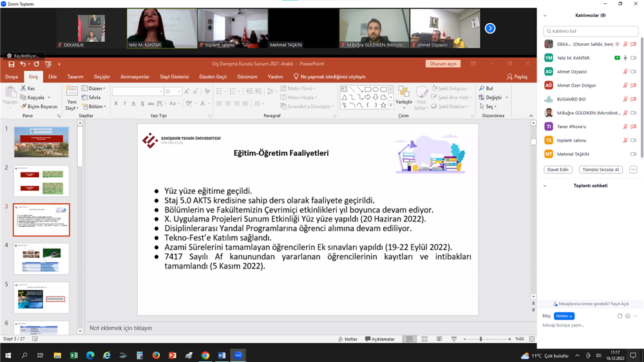Switch to reading view icon

(x=439, y=339)
